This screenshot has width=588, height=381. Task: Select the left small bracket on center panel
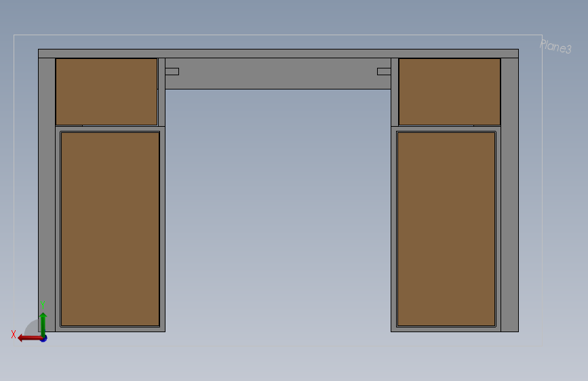pos(172,72)
